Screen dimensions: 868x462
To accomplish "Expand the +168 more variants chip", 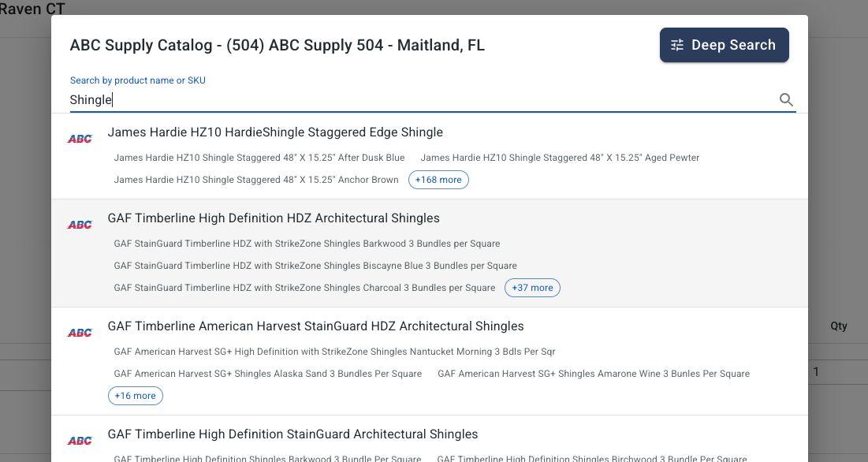I will click(x=438, y=180).
